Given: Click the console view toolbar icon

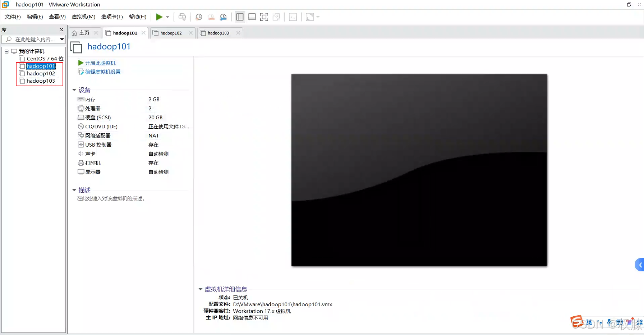Looking at the screenshot, I should [x=293, y=17].
